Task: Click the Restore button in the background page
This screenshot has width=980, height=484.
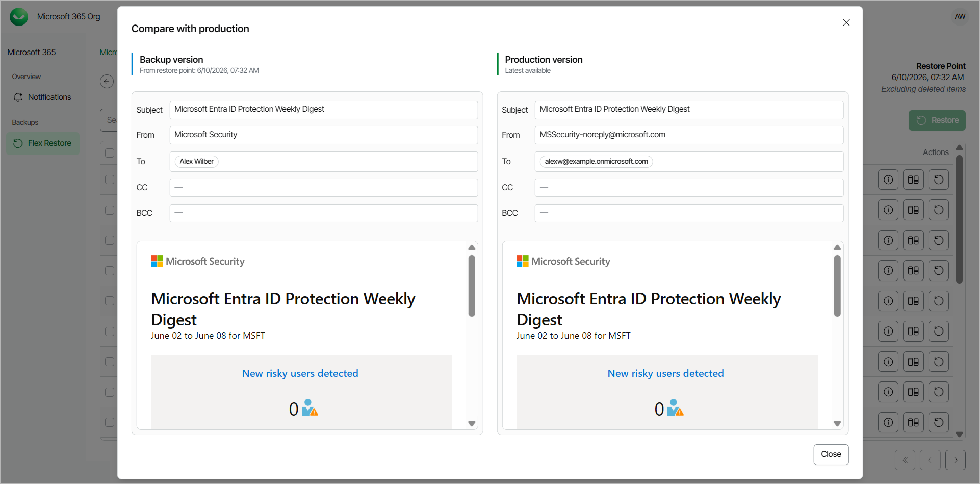Action: click(x=937, y=120)
